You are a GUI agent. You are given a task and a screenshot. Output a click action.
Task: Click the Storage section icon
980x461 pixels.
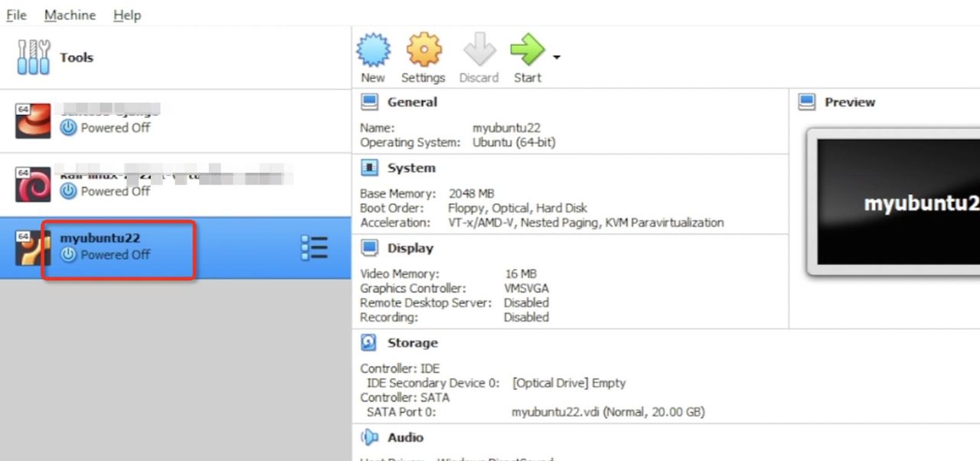[370, 342]
